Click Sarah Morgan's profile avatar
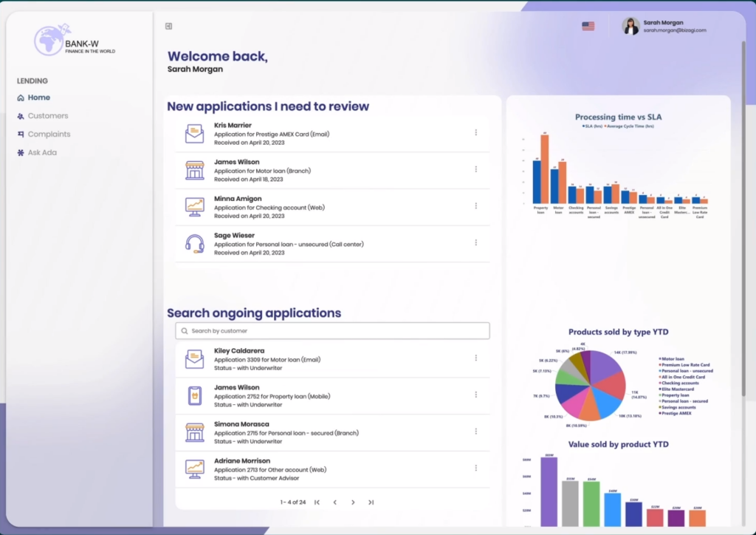Screen dimensions: 756x535 click(x=630, y=26)
